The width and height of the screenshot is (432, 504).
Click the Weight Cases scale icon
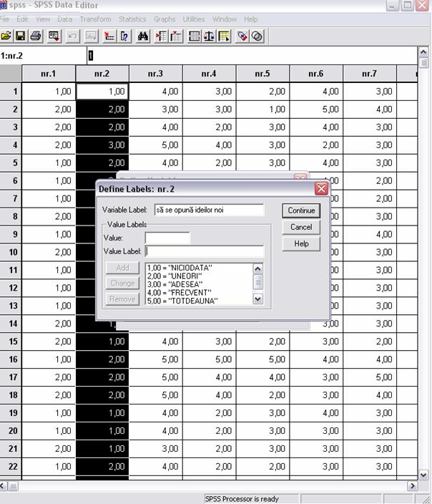pos(209,36)
